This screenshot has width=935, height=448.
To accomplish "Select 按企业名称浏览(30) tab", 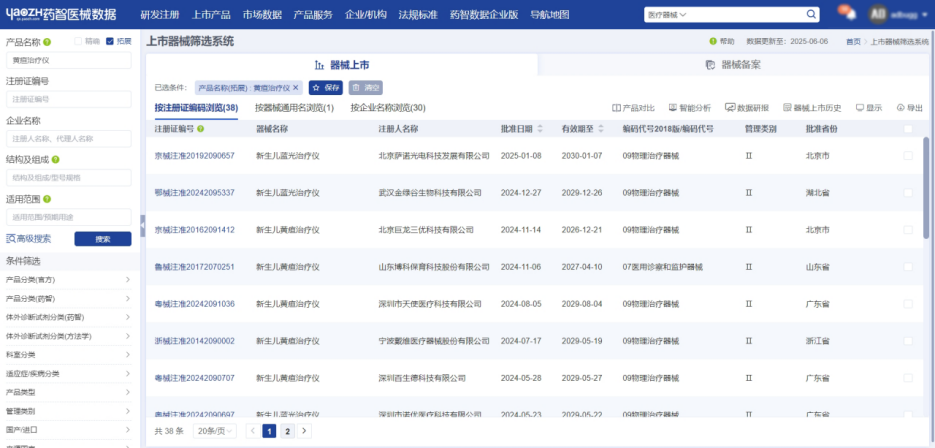I will 387,107.
